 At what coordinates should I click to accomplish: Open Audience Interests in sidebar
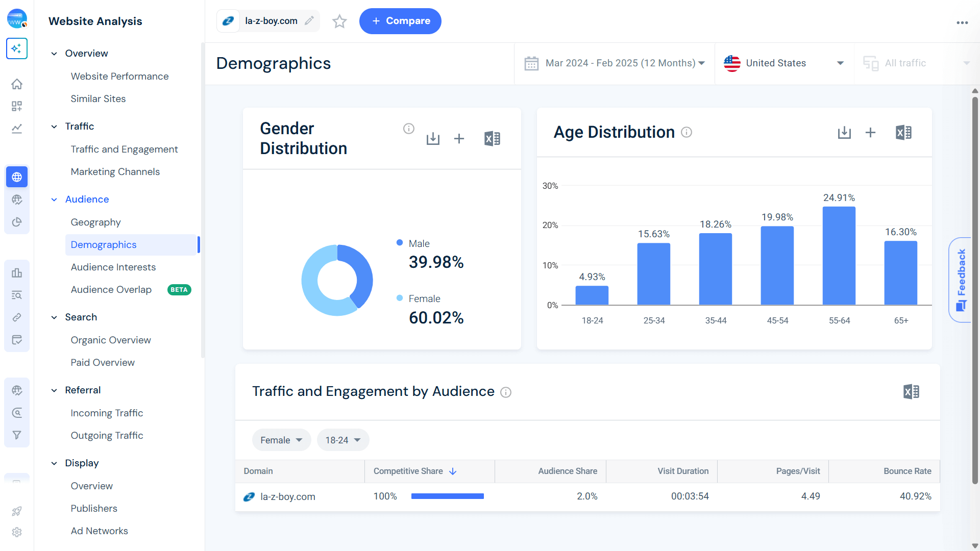click(113, 267)
